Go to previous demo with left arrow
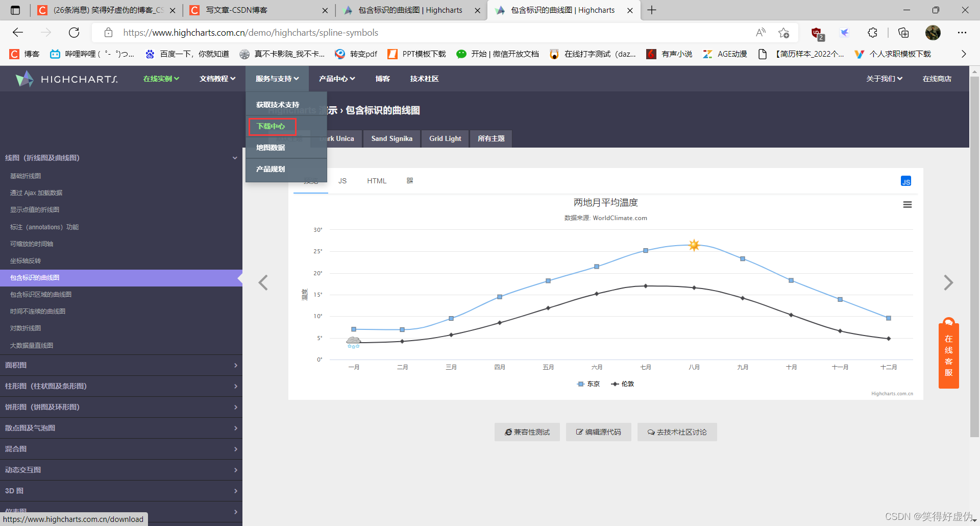The width and height of the screenshot is (980, 526). pos(263,282)
